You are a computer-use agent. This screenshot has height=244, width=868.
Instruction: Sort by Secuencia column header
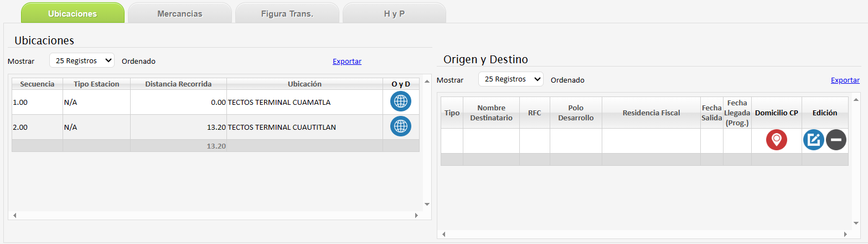pos(37,84)
